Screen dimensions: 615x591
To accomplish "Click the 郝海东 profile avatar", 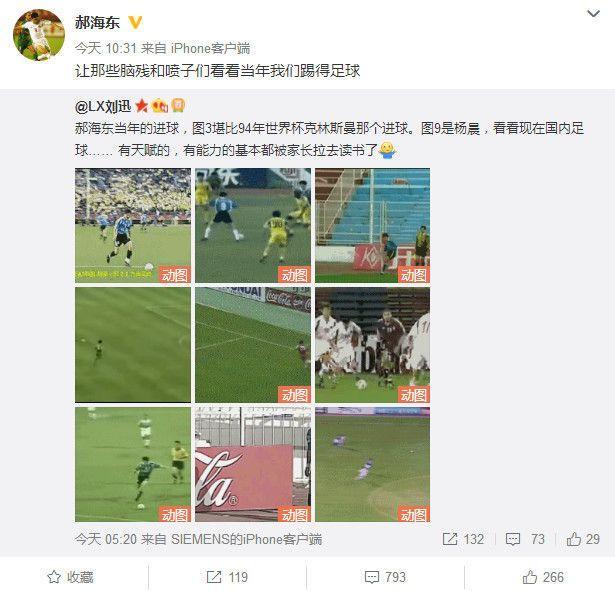I will click(x=39, y=35).
